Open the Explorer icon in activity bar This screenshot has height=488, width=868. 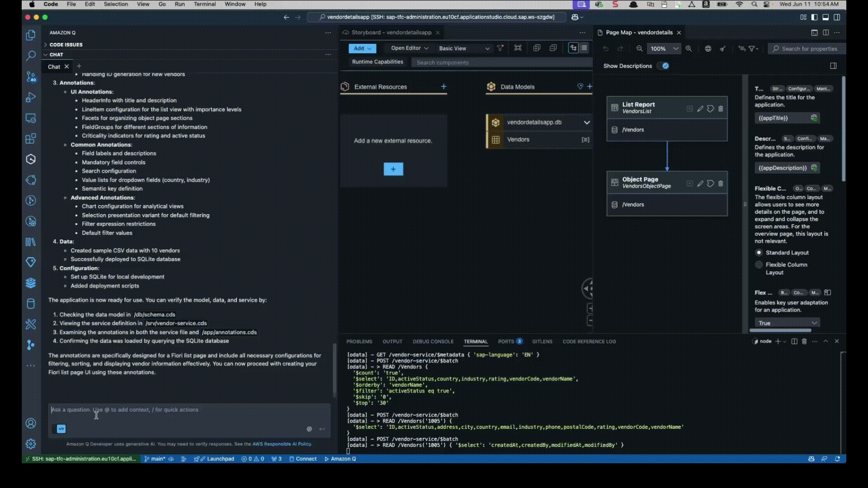31,35
